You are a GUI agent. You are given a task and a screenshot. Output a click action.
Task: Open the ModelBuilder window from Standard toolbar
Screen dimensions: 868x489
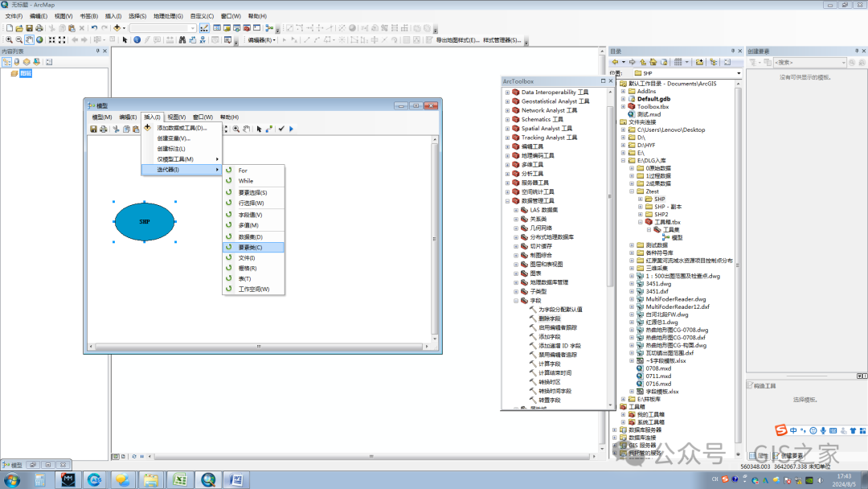pos(269,28)
